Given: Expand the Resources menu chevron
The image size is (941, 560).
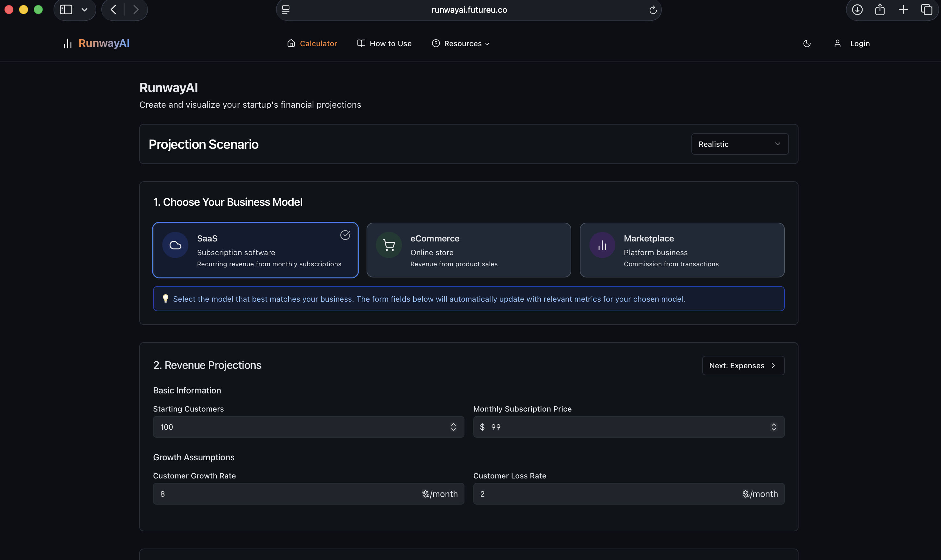Looking at the screenshot, I should point(487,44).
